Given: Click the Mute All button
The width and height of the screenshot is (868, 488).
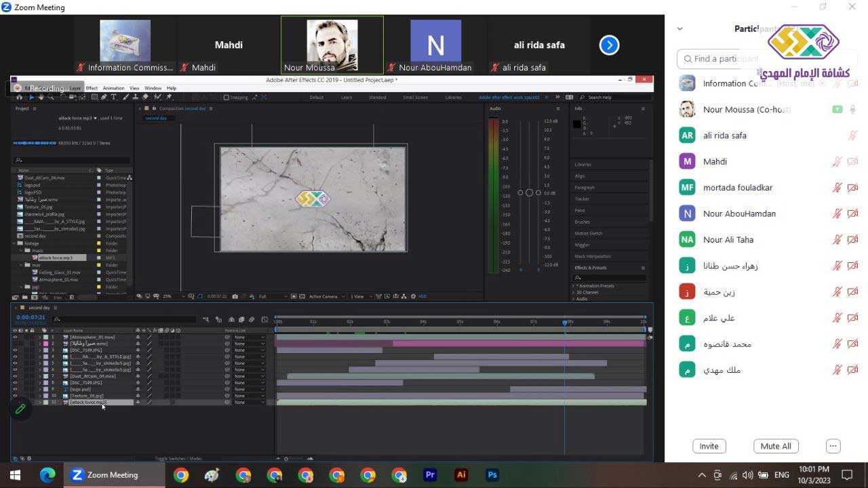Looking at the screenshot, I should pyautogui.click(x=776, y=446).
